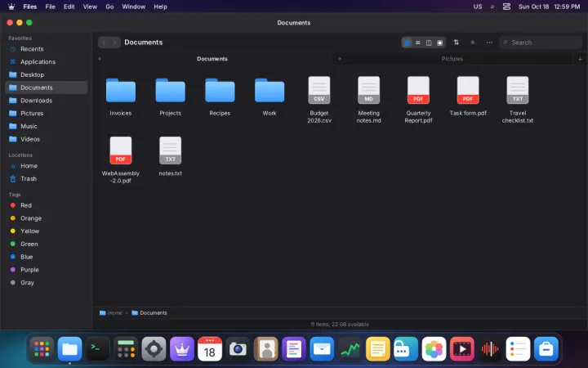Open Spotlight search in menu bar
The height and width of the screenshot is (368, 588).
(492, 7)
